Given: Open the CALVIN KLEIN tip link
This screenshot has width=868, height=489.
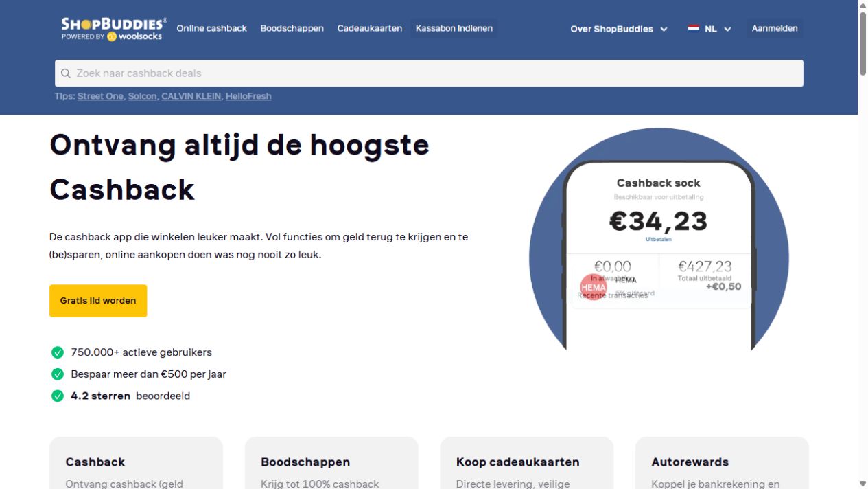Looking at the screenshot, I should (x=191, y=96).
